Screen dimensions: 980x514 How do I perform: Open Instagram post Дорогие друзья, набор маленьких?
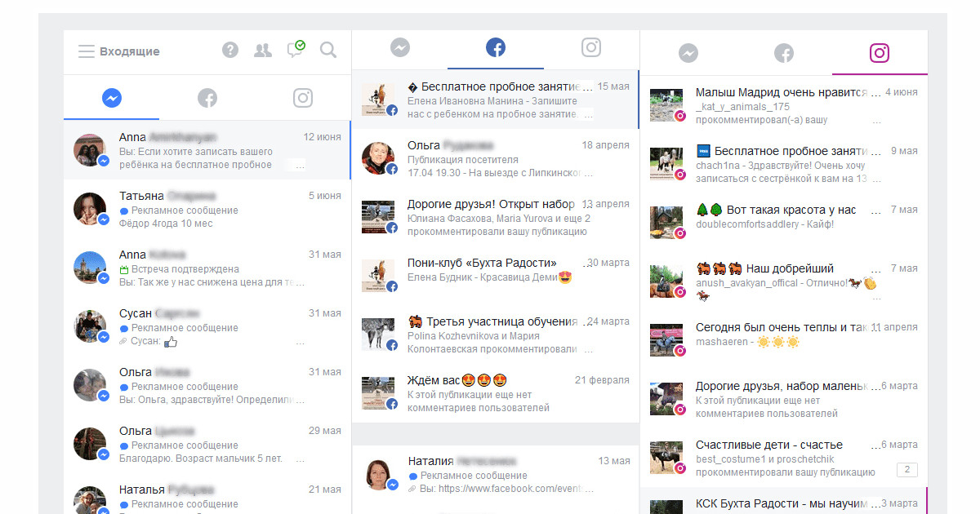(784, 400)
